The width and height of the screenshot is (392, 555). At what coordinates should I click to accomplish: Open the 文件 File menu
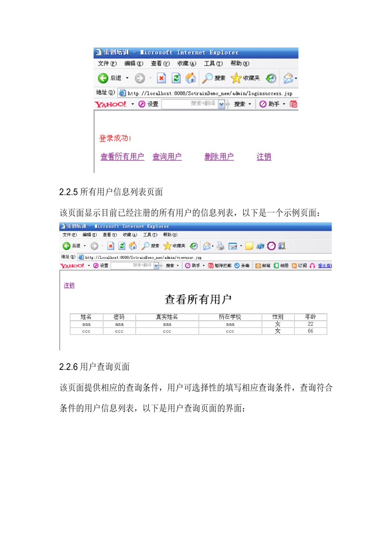tap(106, 63)
